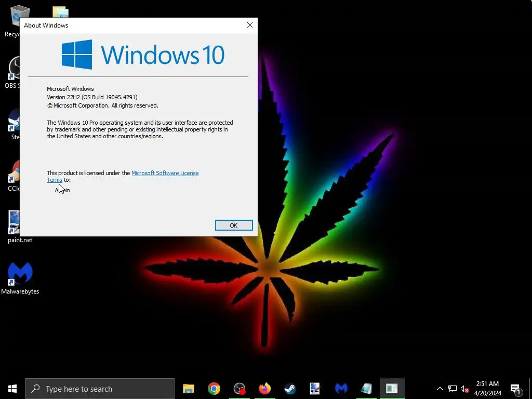Open the network status tray icon
This screenshot has width=532, height=399.
coord(453,389)
